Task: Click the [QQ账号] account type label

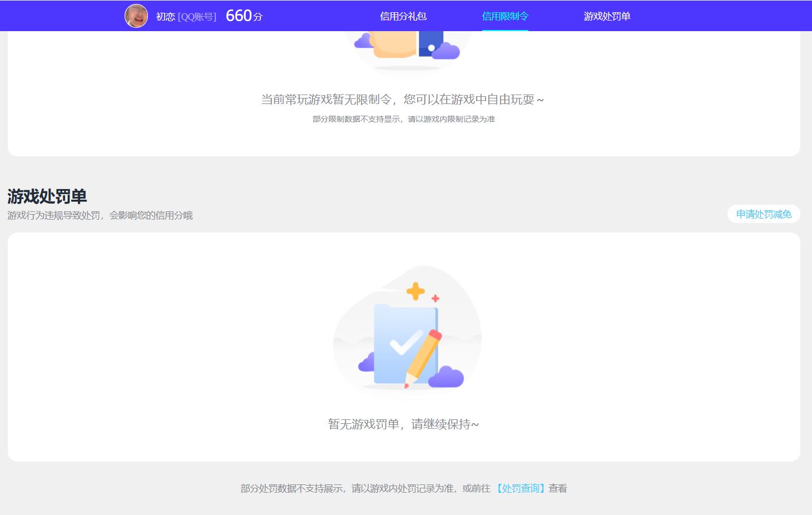Action: [x=197, y=17]
